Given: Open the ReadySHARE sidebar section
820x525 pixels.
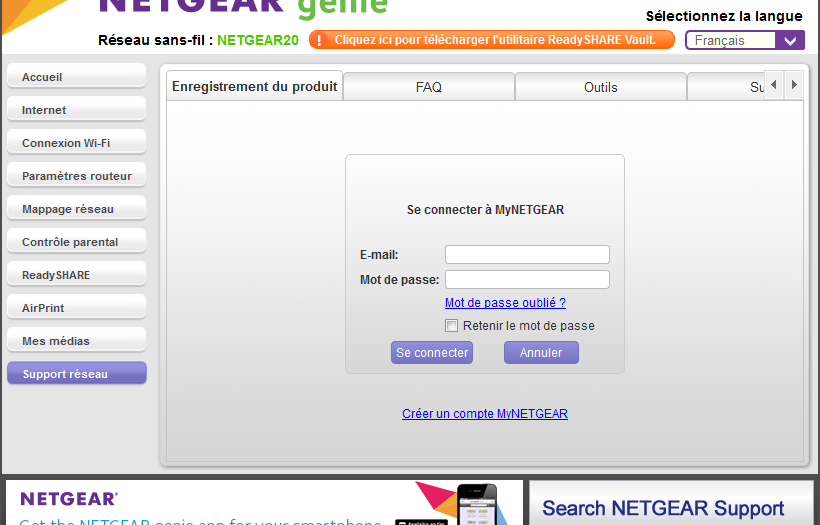Looking at the screenshot, I should coord(76,275).
